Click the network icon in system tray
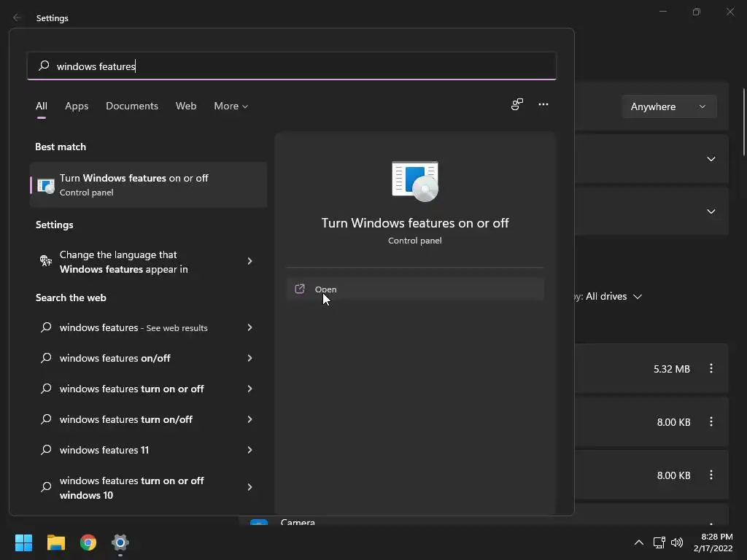The image size is (747, 560). pos(659,542)
